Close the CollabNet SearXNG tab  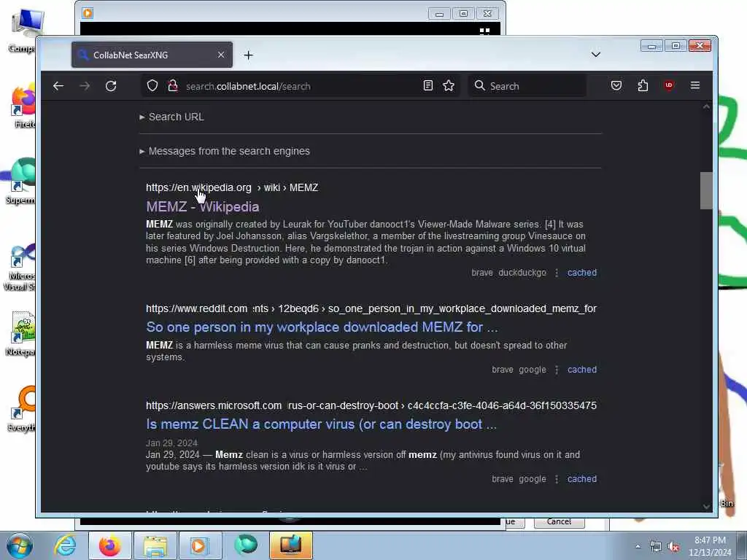(x=221, y=55)
